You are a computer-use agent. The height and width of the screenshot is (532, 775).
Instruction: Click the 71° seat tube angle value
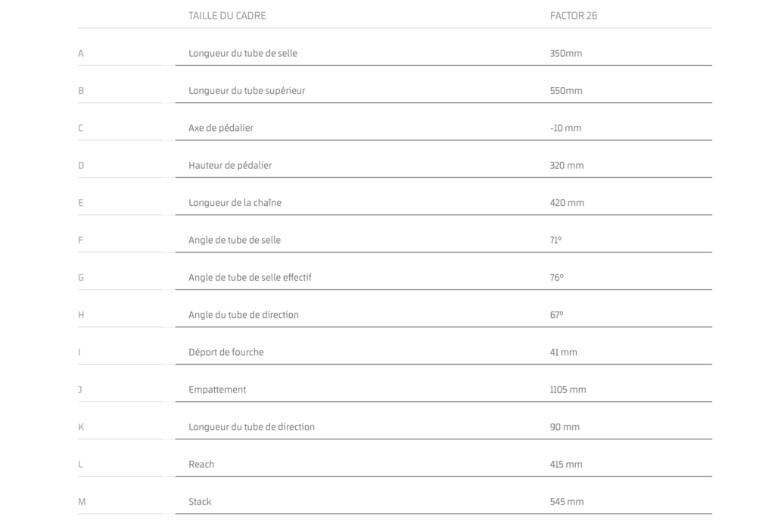[556, 240]
